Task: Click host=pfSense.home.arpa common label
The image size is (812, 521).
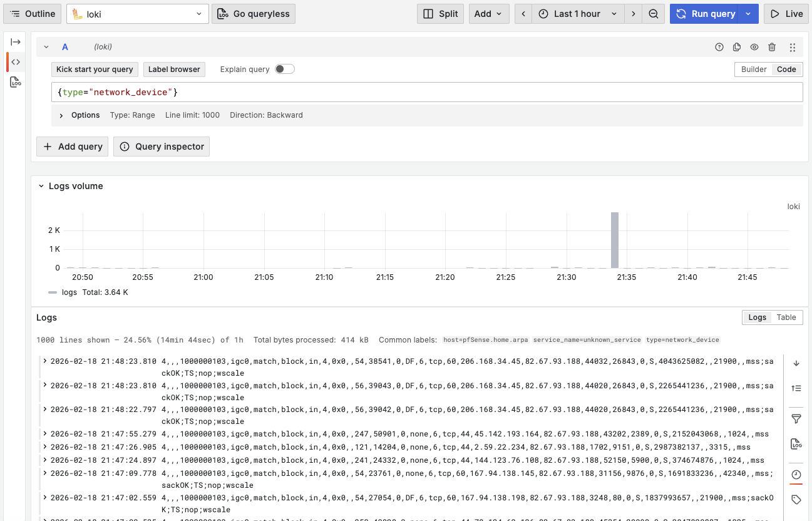Action: 486,340
